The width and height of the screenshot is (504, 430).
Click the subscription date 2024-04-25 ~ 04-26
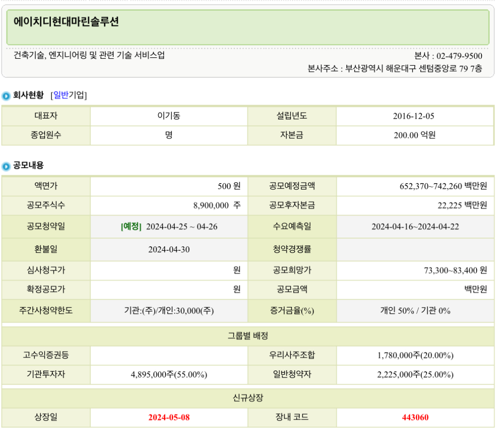click(x=182, y=227)
